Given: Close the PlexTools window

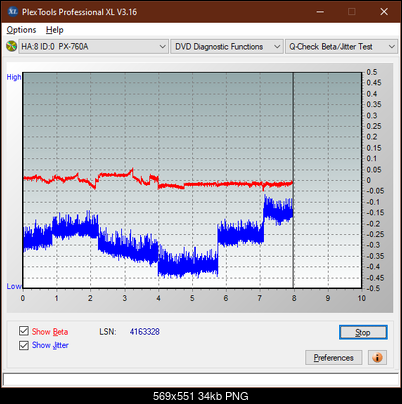Looking at the screenshot, I should point(384,12).
